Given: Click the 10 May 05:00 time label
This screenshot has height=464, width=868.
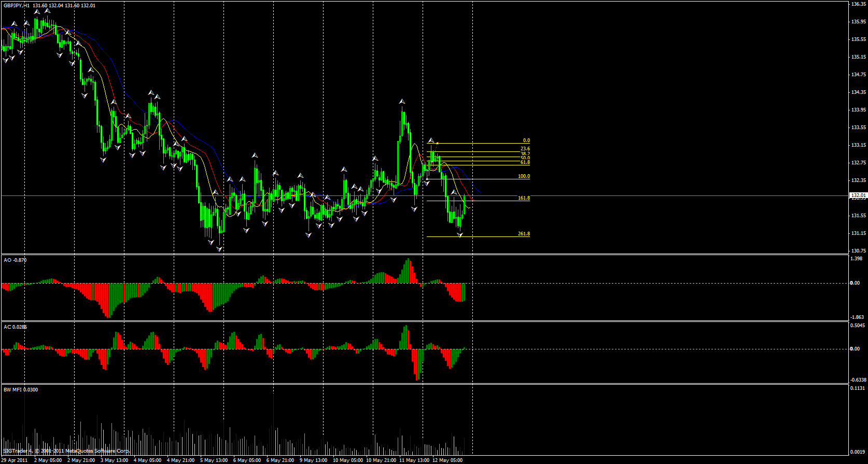Looking at the screenshot, I should (348, 460).
